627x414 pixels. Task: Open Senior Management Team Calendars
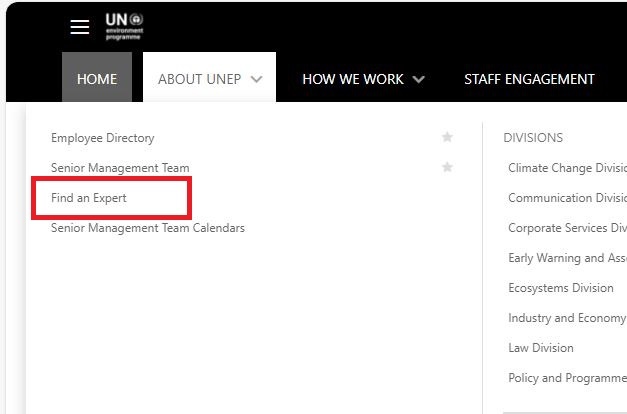tap(148, 228)
